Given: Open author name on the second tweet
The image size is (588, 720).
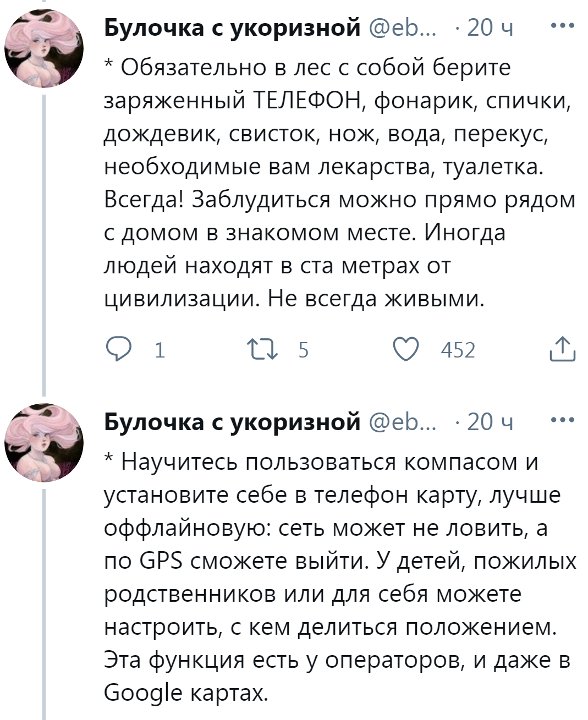Looking at the screenshot, I should 232,421.
